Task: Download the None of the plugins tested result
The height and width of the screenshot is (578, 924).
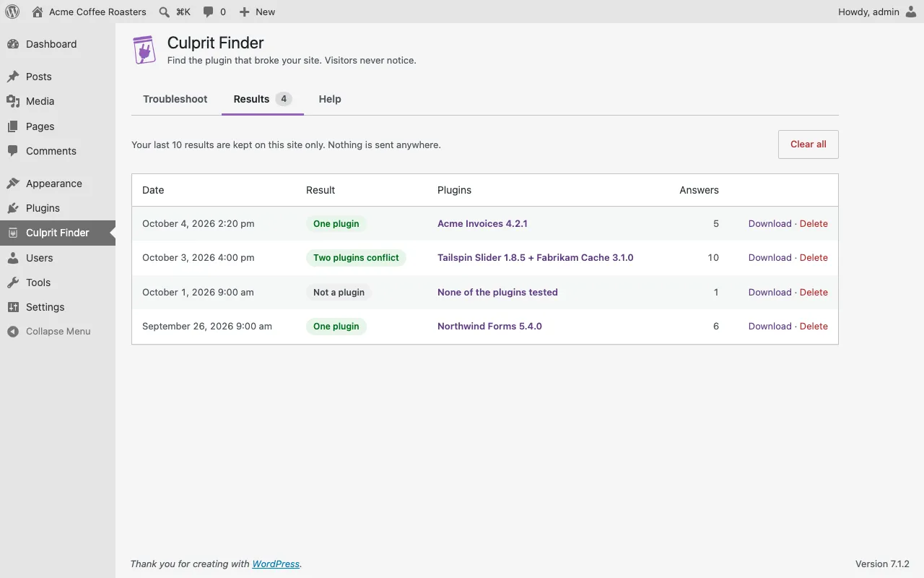Action: (x=770, y=292)
